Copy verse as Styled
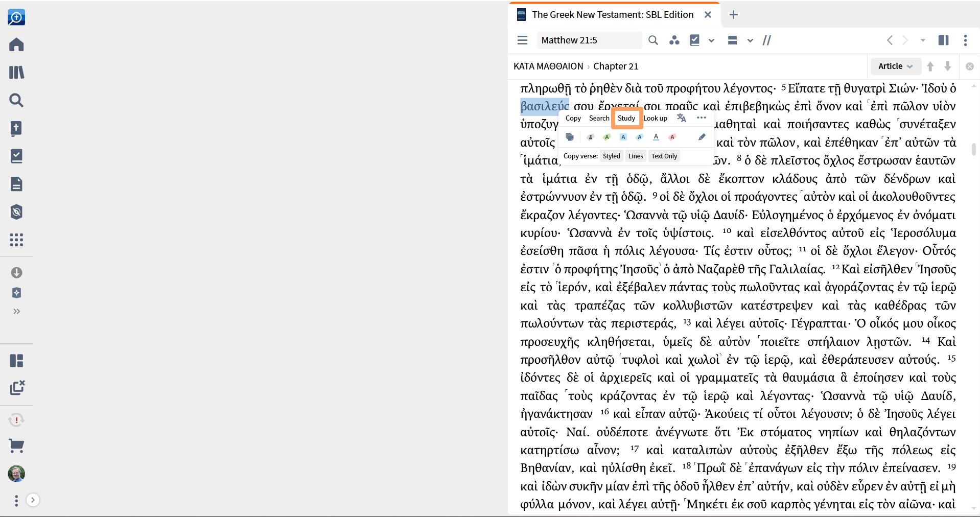Viewport: 980px width, 517px height. point(612,156)
